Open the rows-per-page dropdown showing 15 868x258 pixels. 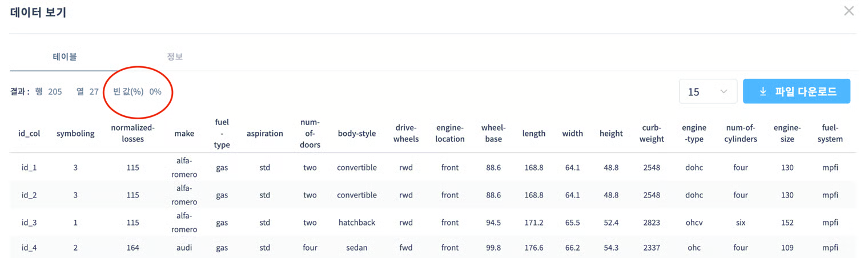(x=708, y=91)
